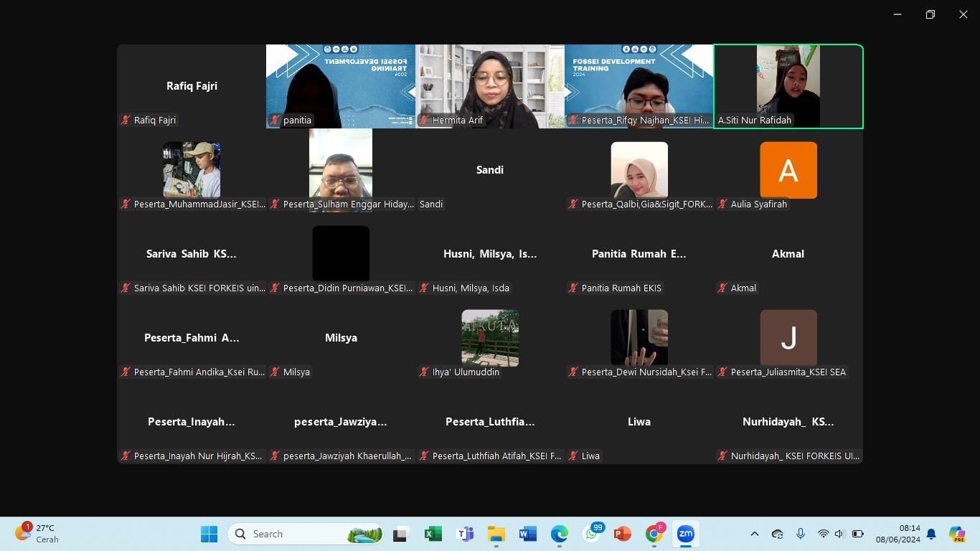Open the notification bell in tray
Viewport: 980px width, 551px height.
930,534
